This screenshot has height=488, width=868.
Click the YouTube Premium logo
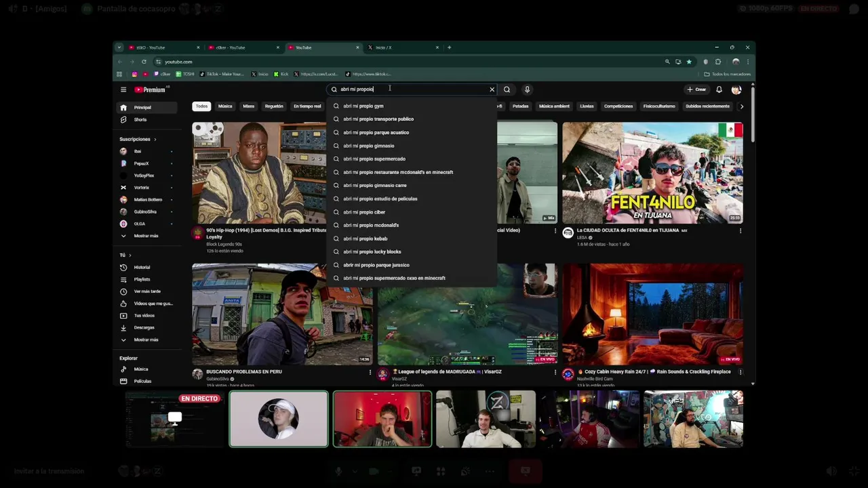click(x=150, y=89)
